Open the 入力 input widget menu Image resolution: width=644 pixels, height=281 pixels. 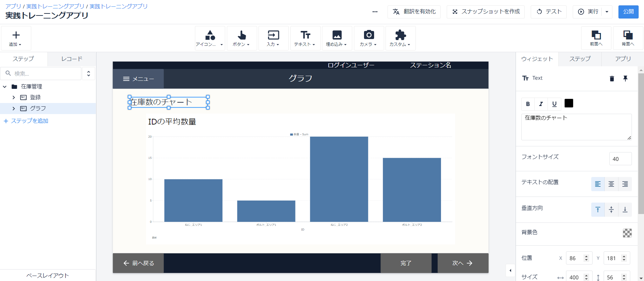(x=273, y=38)
